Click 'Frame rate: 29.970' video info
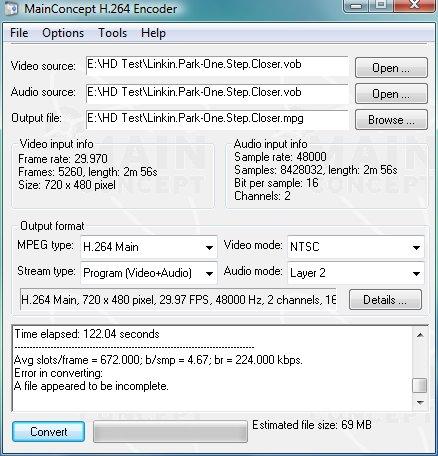438x456 pixels. coord(63,159)
